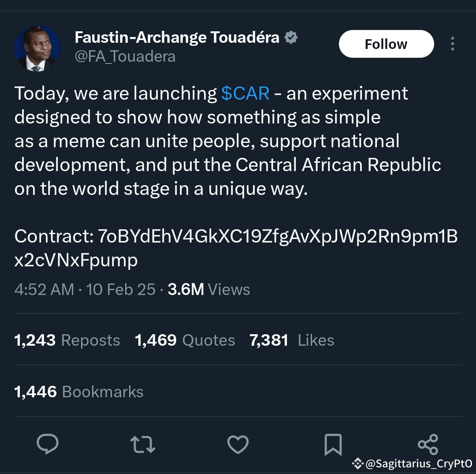
Task: Open the $CAR cashtag link
Action: [x=245, y=93]
